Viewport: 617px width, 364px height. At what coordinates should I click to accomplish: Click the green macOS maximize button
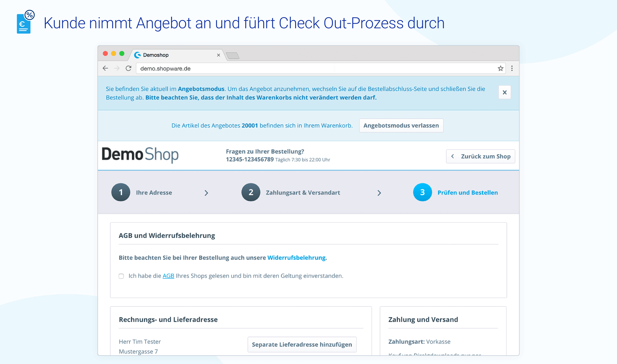click(122, 53)
